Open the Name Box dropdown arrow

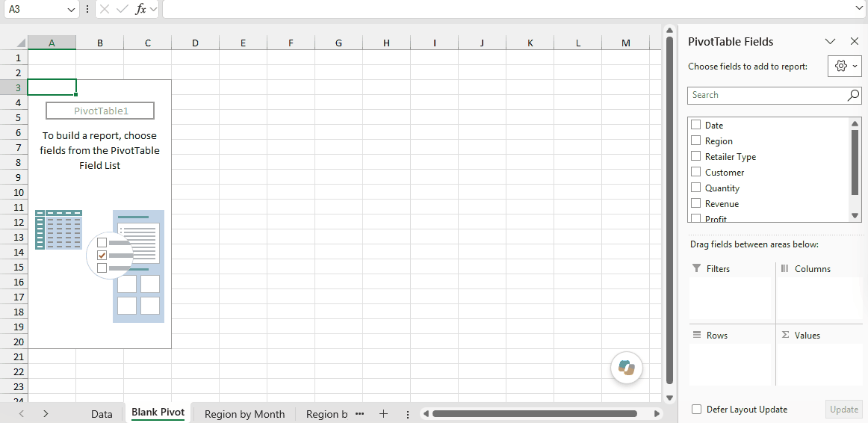click(71, 10)
